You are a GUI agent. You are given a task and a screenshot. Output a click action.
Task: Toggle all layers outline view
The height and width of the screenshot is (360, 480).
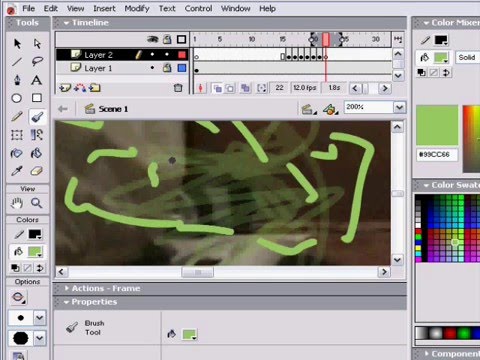coord(181,40)
